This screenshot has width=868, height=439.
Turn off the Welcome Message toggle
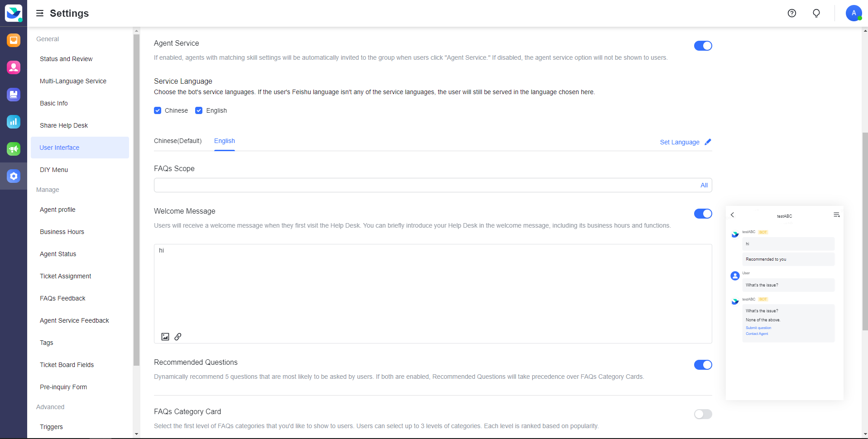tap(703, 214)
